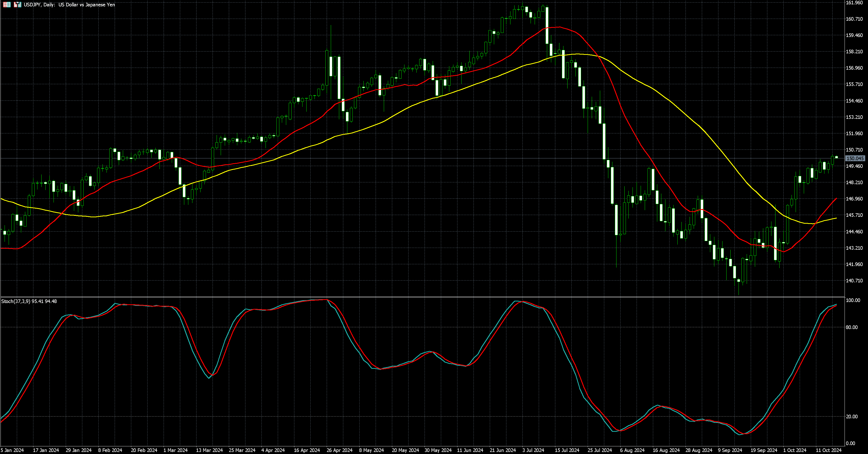Click the 20.00 stochastic level label
The height and width of the screenshot is (454, 868).
(x=852, y=417)
